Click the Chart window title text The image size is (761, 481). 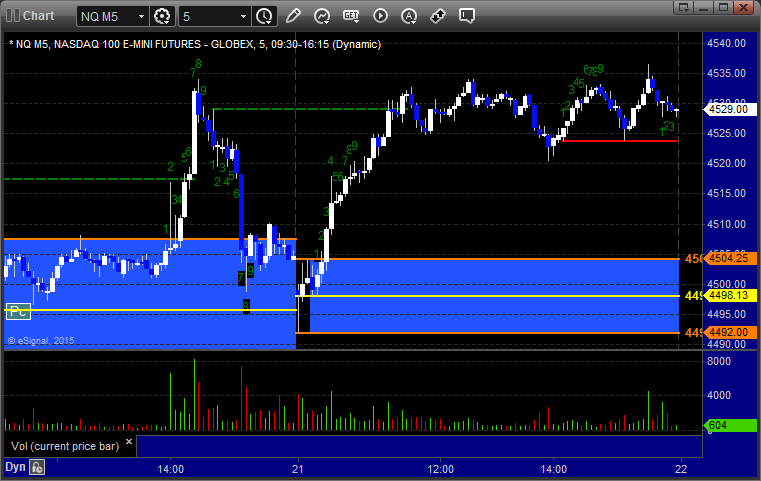(38, 16)
